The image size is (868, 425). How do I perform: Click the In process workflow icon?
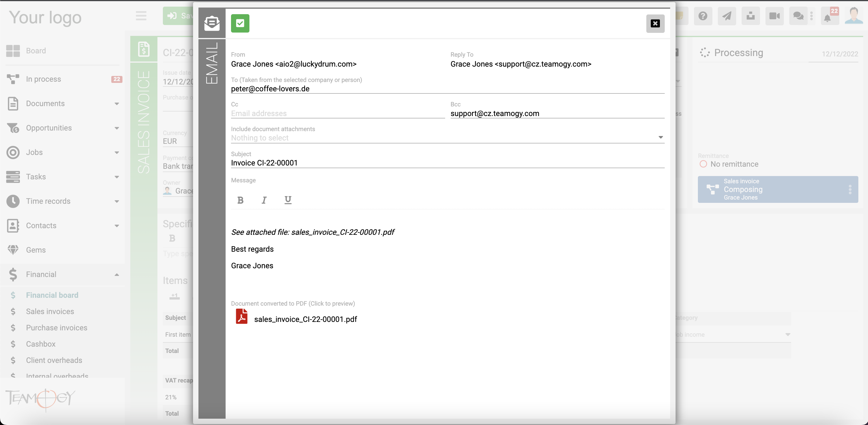pyautogui.click(x=13, y=79)
